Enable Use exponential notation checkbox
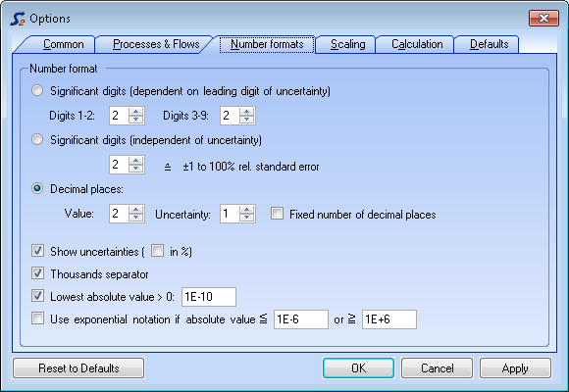Image resolution: width=569 pixels, height=392 pixels. click(x=37, y=318)
